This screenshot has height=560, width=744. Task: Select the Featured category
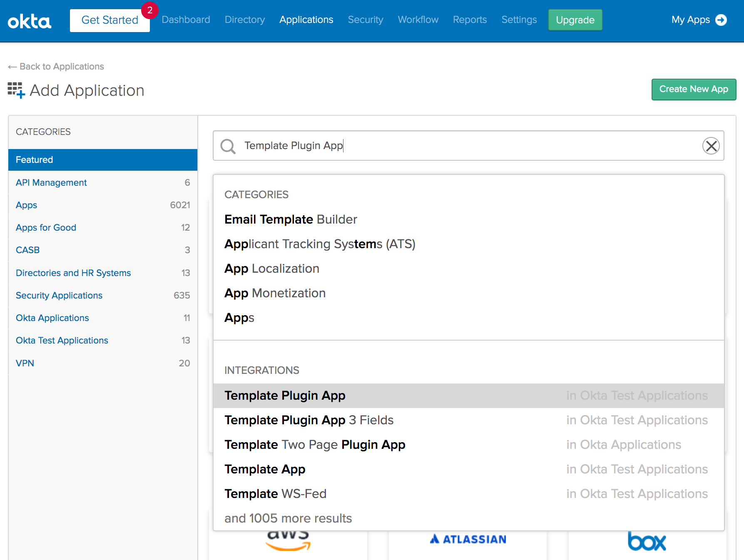pyautogui.click(x=103, y=160)
